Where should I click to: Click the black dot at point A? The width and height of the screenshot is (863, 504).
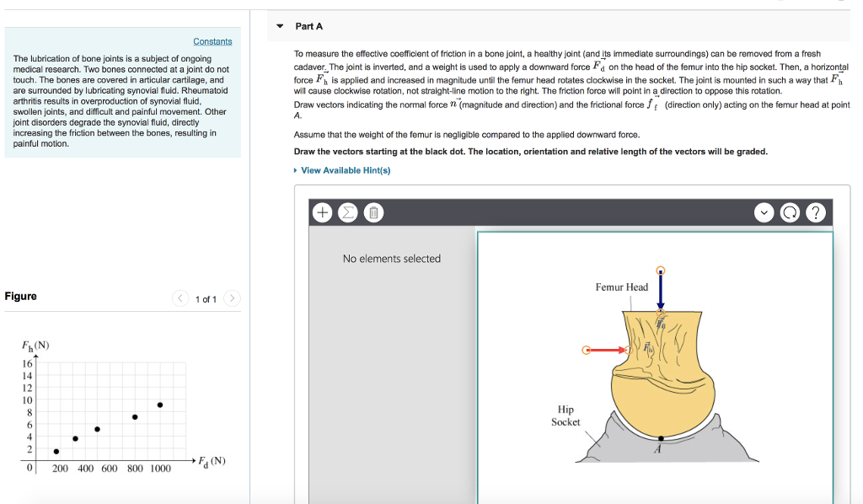point(662,438)
